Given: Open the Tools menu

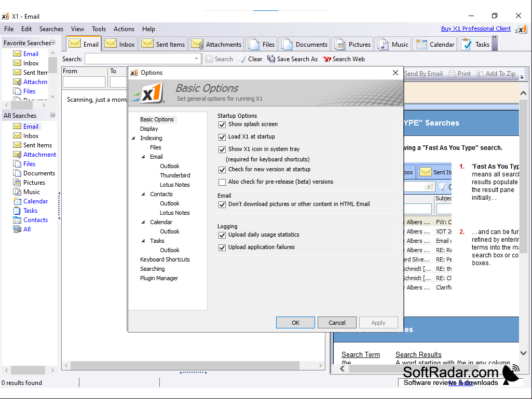Looking at the screenshot, I should [99, 29].
